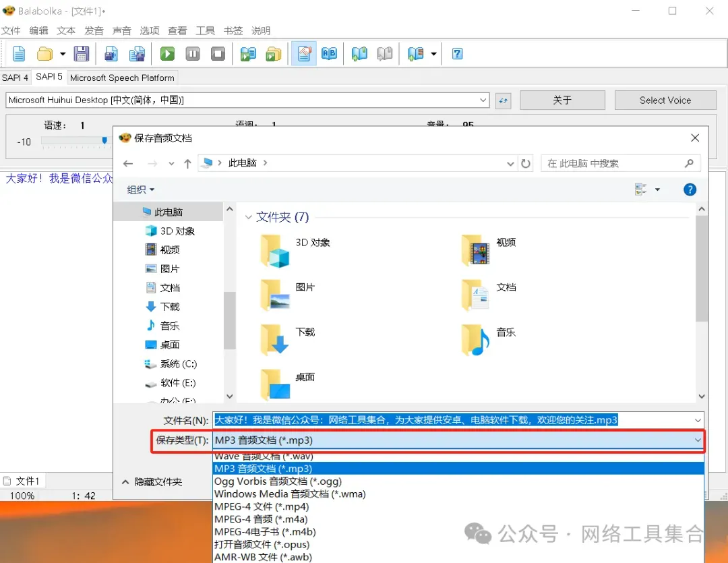This screenshot has height=563, width=728.
Task: Stop reading with the Stop toolbar icon
Action: [x=218, y=54]
